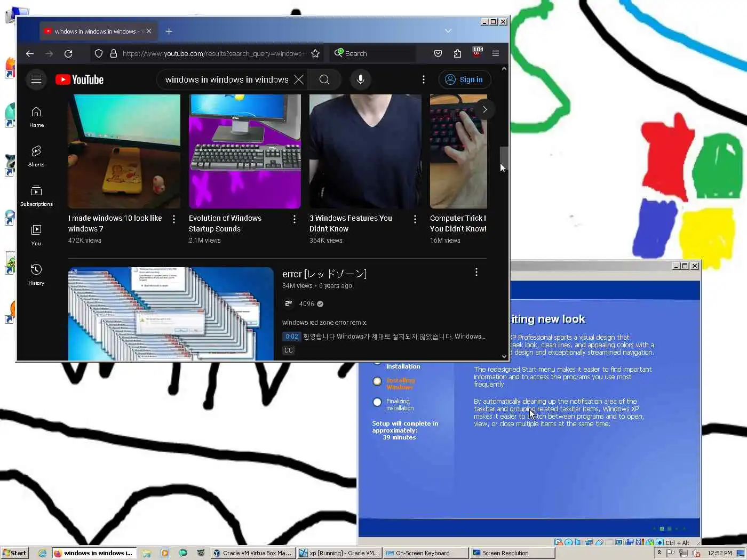Screen dimensions: 747x560
Task: Open the list all tabs dropdown chevron
Action: [x=448, y=31]
